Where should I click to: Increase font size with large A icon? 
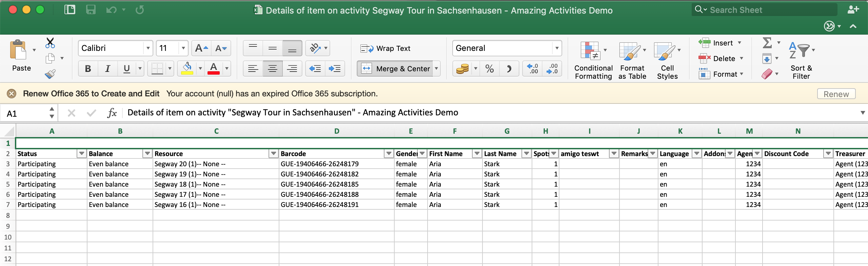click(201, 48)
